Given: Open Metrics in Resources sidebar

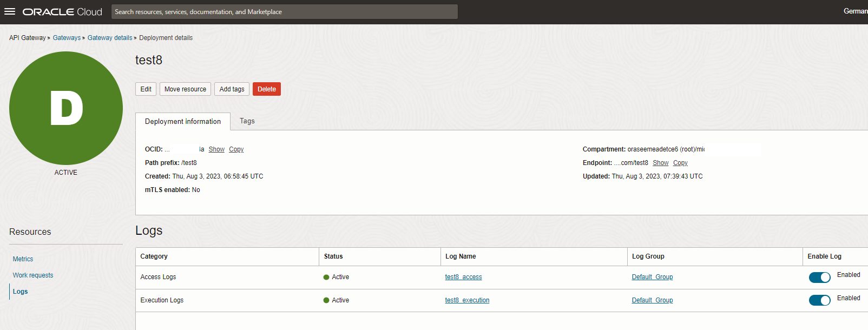Looking at the screenshot, I should [23, 259].
